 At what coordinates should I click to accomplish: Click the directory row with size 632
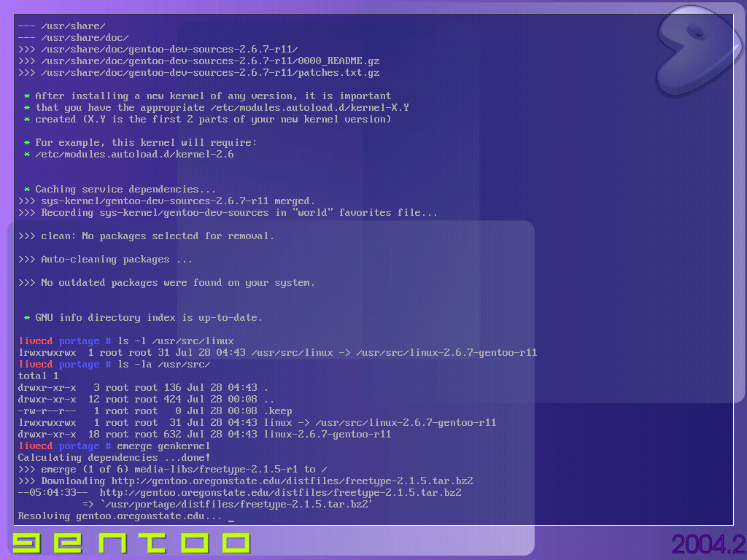[205, 435]
